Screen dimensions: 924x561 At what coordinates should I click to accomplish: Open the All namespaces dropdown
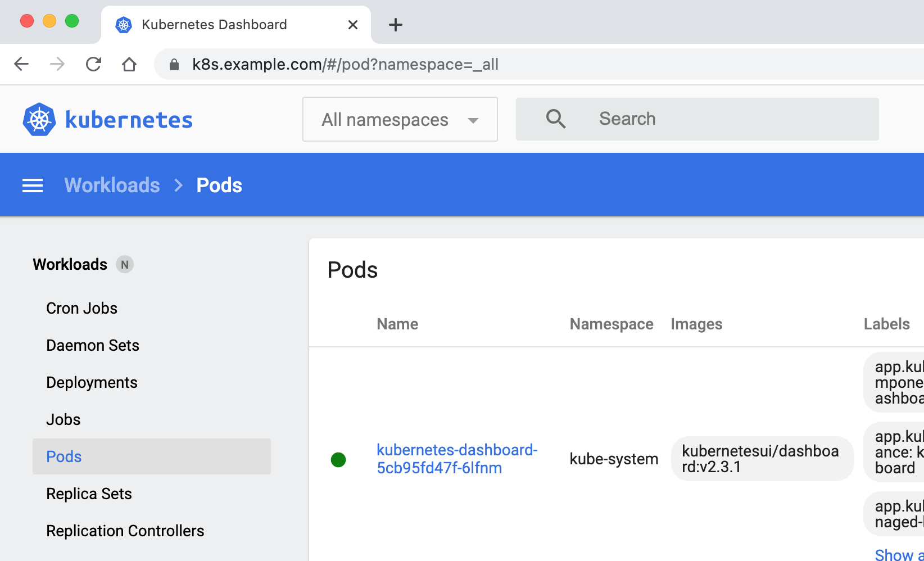point(400,119)
